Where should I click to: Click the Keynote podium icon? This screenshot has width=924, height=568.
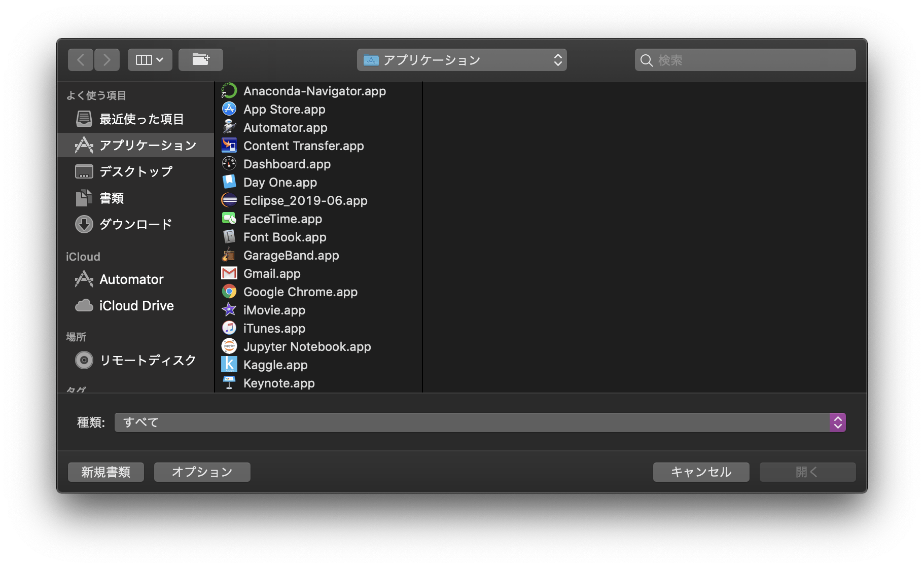point(229,383)
